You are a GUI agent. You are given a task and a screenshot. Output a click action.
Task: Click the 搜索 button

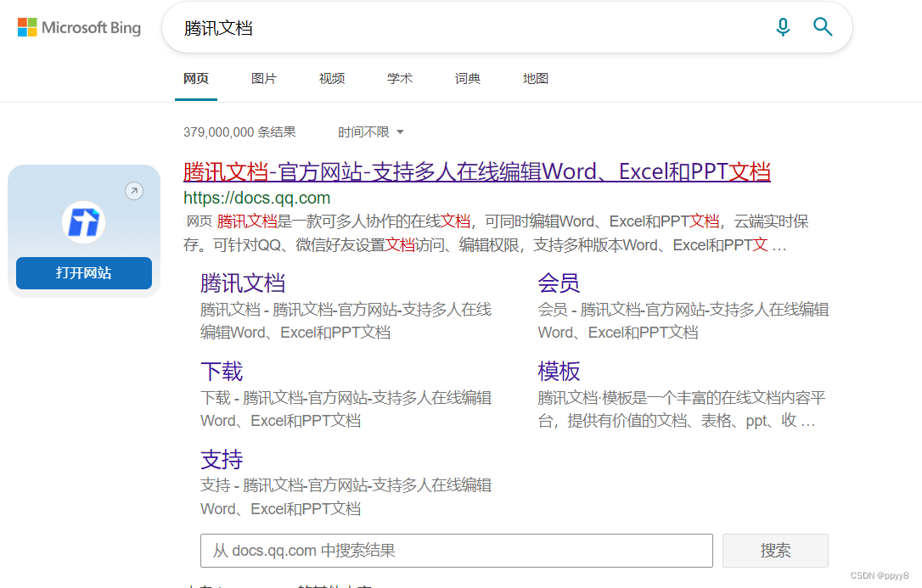pos(775,551)
